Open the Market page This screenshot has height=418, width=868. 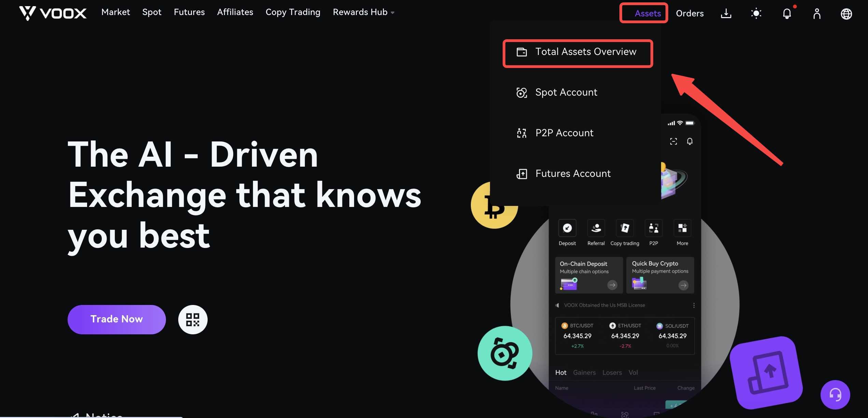click(115, 12)
